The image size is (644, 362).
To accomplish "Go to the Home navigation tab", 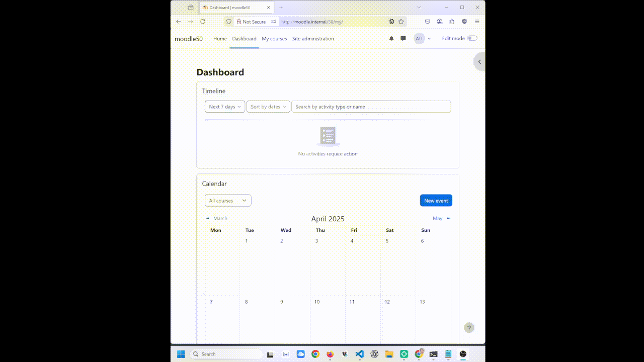I will click(x=220, y=39).
